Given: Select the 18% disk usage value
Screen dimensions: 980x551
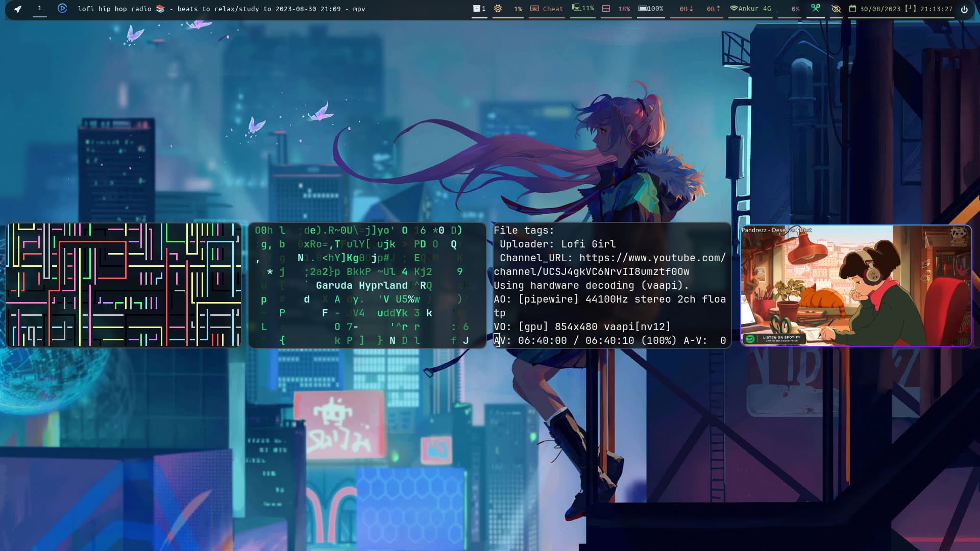Looking at the screenshot, I should tap(624, 9).
